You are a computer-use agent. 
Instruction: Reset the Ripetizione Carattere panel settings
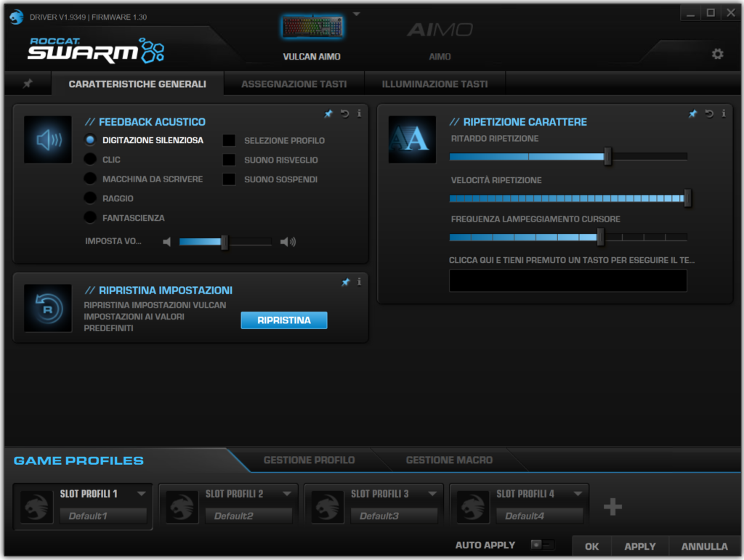coord(709,114)
